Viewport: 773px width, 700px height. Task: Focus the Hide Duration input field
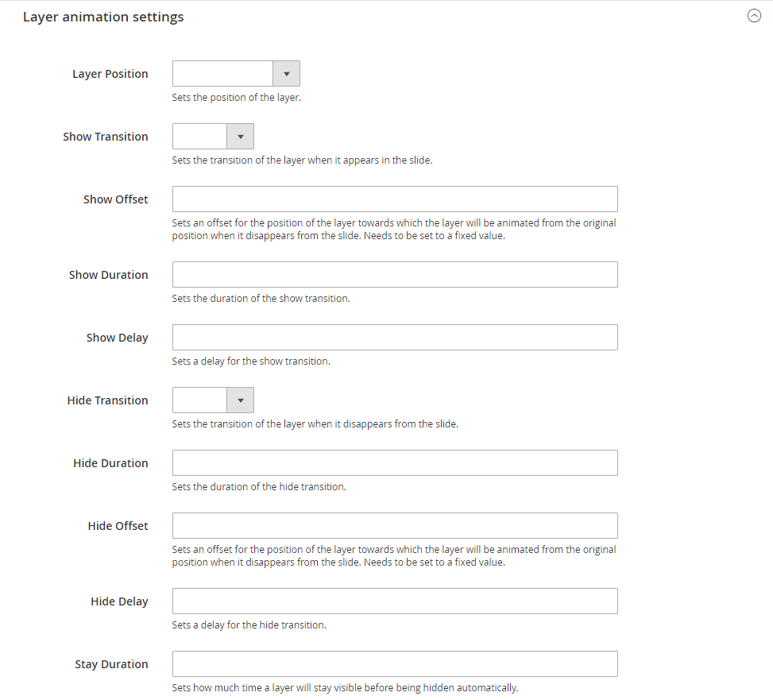395,463
